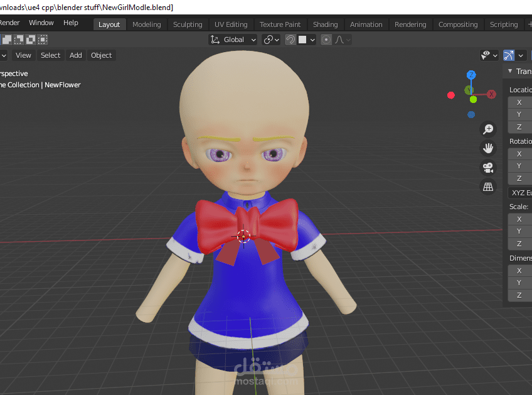The width and height of the screenshot is (532, 395).
Task: Select the Tweak selection mode icon
Action: (7, 39)
